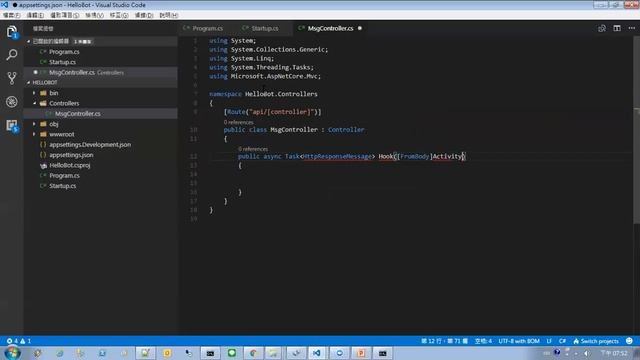This screenshot has width=640, height=360.
Task: Click the LF end-of-line selector
Action: [549, 341]
